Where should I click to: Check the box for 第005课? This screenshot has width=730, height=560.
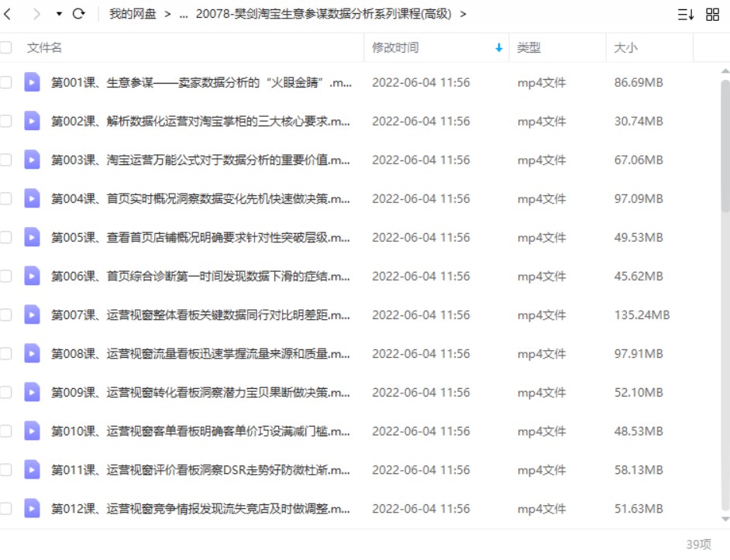pos(5,238)
